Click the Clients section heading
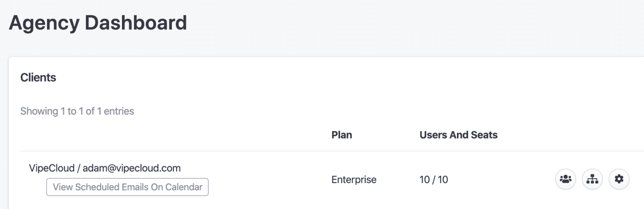 point(38,77)
